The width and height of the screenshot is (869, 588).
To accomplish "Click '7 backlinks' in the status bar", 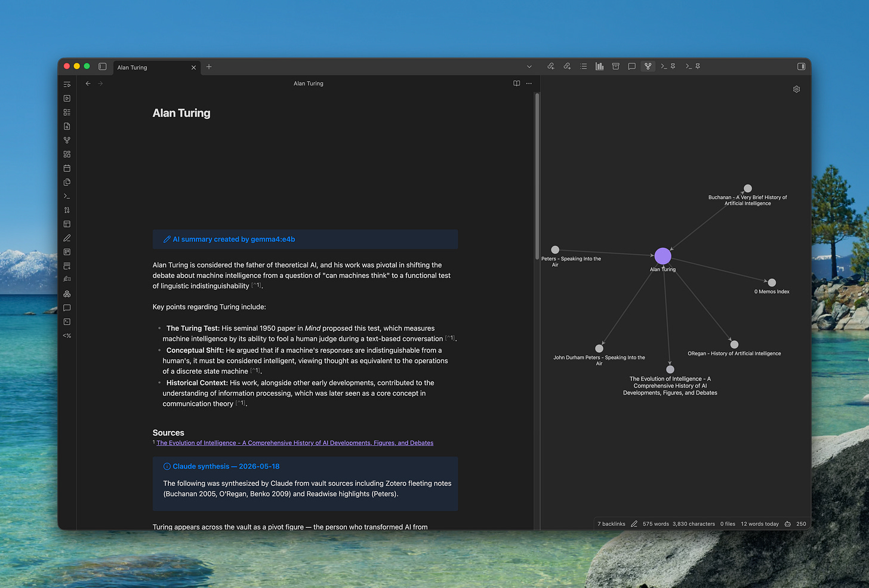I will (x=611, y=524).
